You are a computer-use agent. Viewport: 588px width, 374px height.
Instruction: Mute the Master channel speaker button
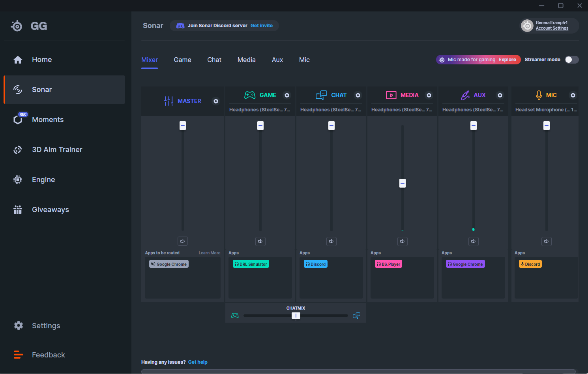click(182, 241)
